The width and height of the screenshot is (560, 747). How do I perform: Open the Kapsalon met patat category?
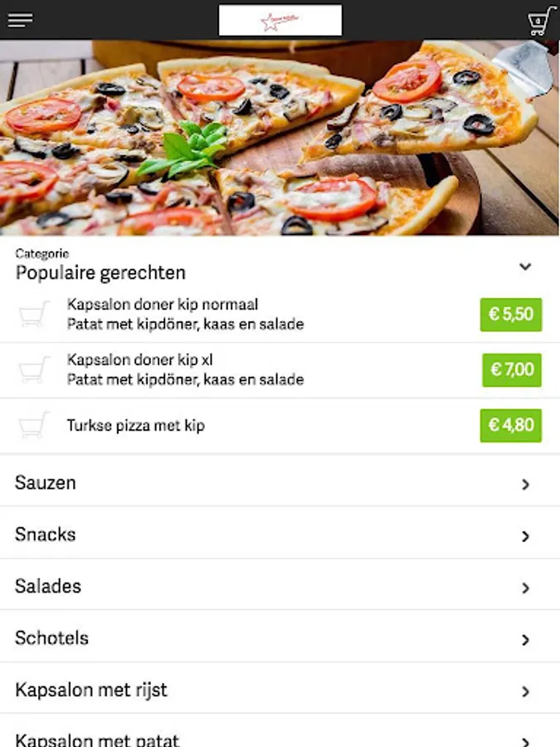(x=97, y=739)
